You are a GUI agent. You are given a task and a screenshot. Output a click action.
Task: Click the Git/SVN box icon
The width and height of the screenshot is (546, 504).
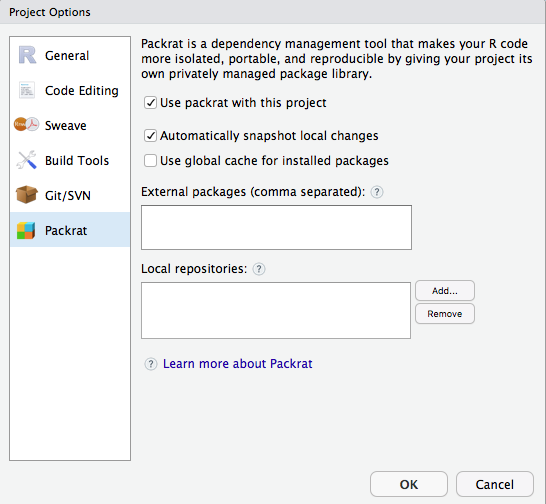[x=26, y=194]
